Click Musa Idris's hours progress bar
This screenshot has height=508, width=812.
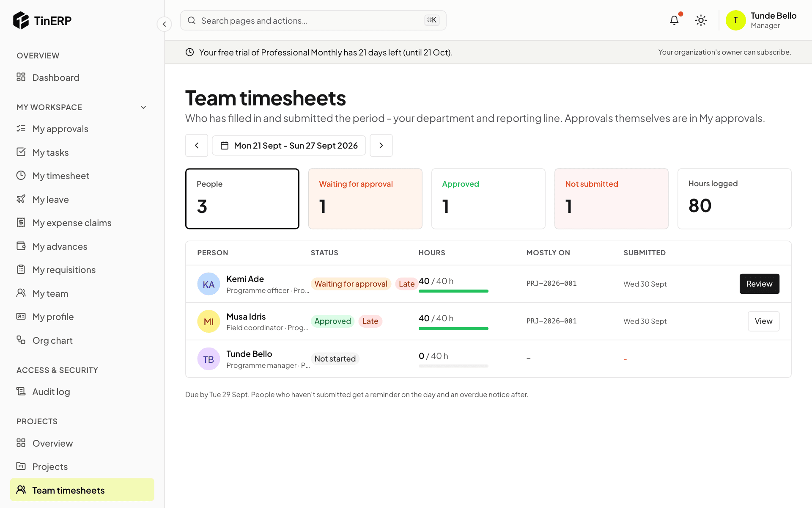pyautogui.click(x=453, y=329)
